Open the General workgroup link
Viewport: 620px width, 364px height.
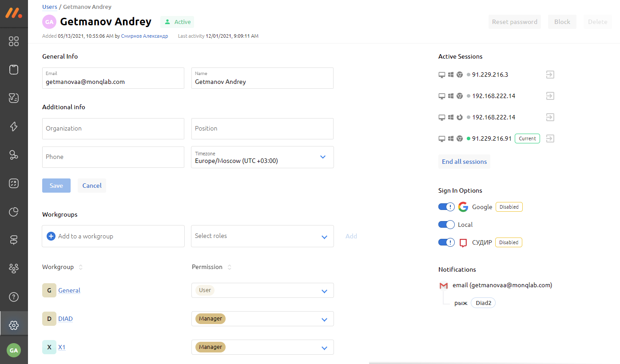[69, 290]
